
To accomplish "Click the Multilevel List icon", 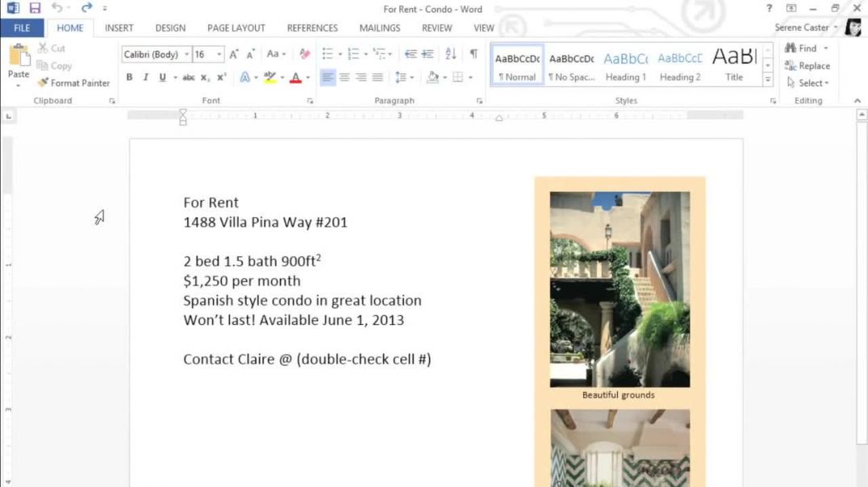I will 379,54.
